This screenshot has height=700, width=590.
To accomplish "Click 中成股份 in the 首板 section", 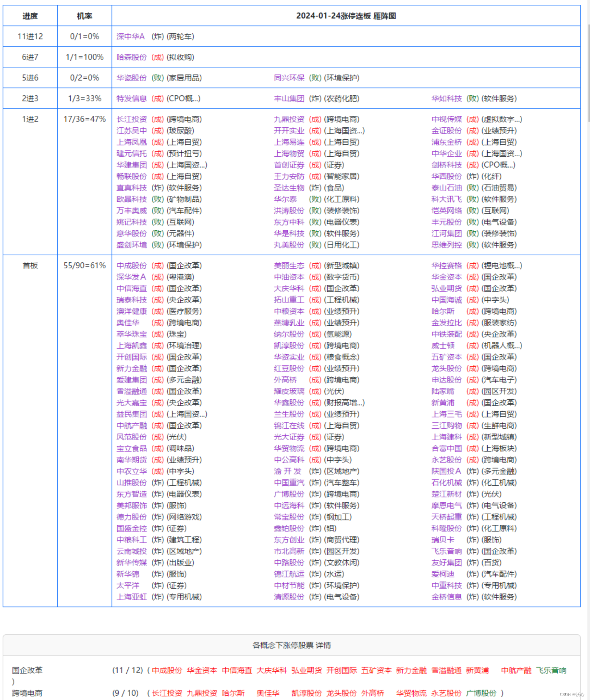I will 131,265.
